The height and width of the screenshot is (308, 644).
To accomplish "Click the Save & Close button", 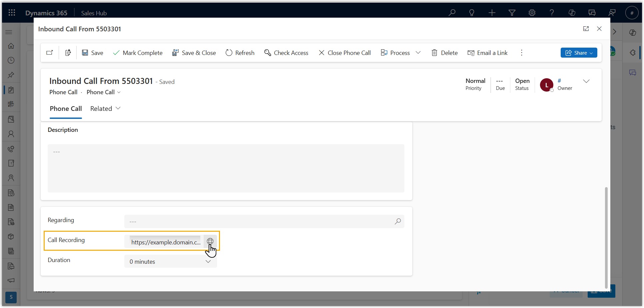I will click(194, 53).
